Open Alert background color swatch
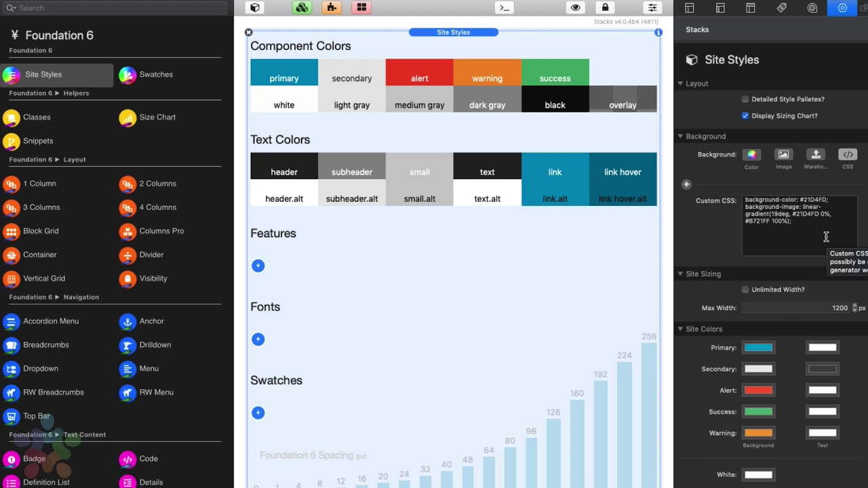The height and width of the screenshot is (488, 868). pos(758,390)
